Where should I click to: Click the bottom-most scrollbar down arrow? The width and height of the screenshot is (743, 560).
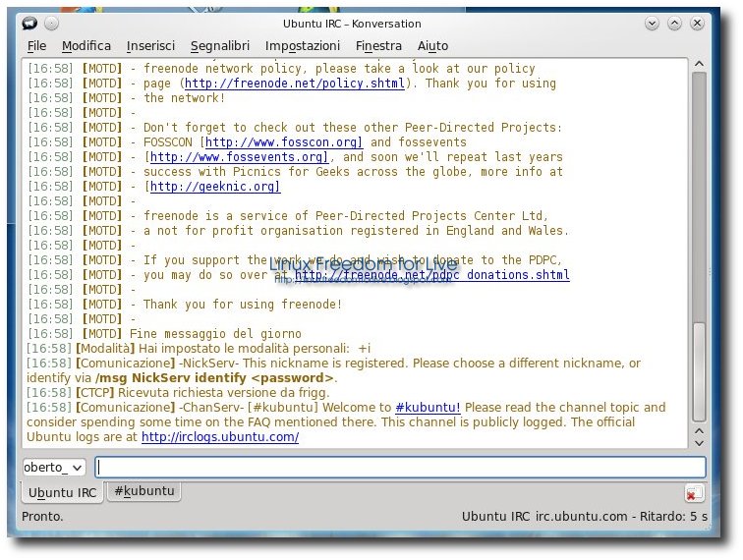(699, 443)
